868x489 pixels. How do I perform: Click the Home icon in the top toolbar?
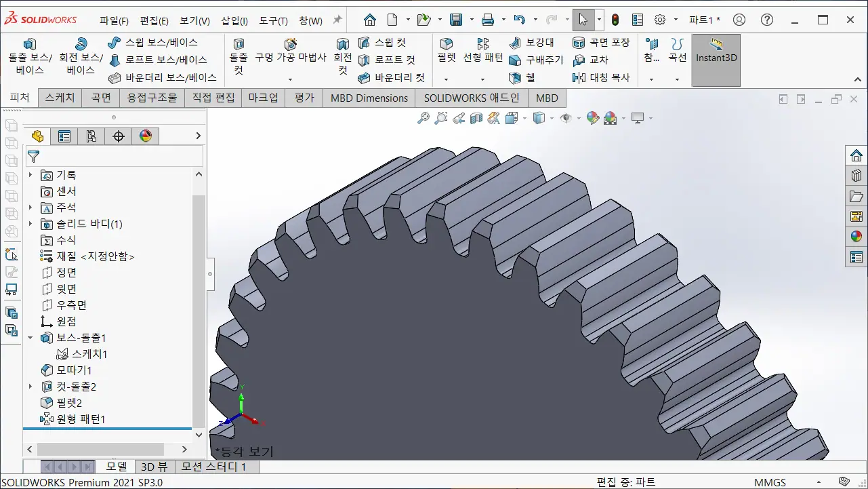[369, 20]
